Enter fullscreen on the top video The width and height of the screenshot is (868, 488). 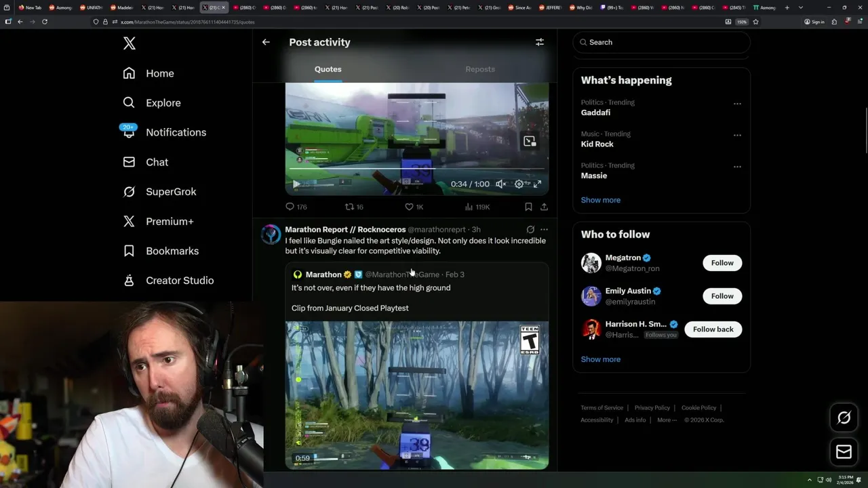[537, 184]
